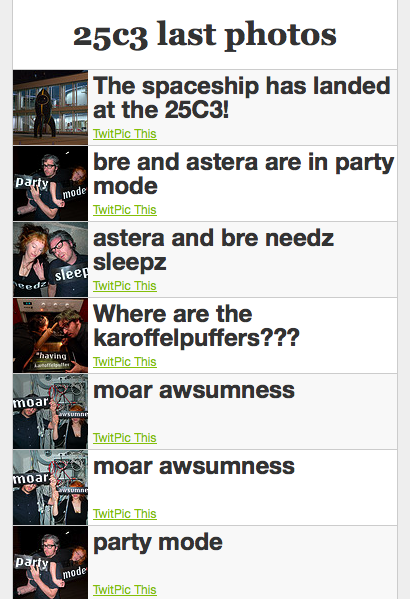The height and width of the screenshot is (599, 410).
Task: Open the first moar awsumness thumbnail
Action: pyautogui.click(x=50, y=411)
